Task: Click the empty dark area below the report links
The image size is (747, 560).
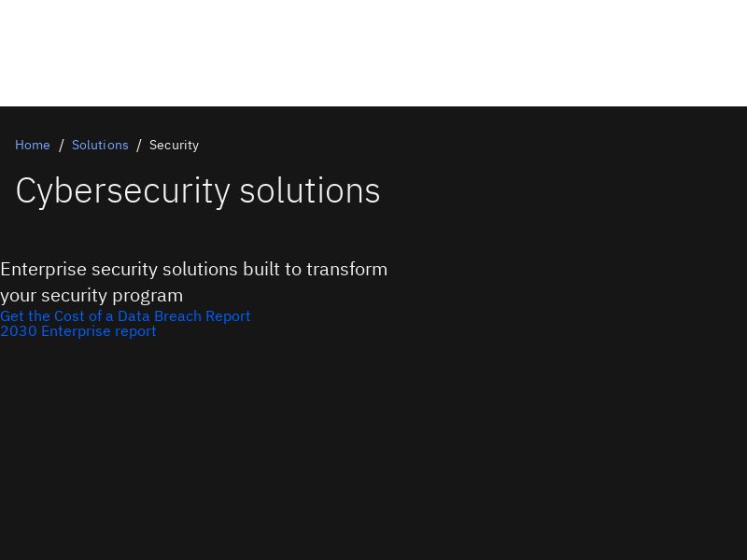Action: point(373,448)
